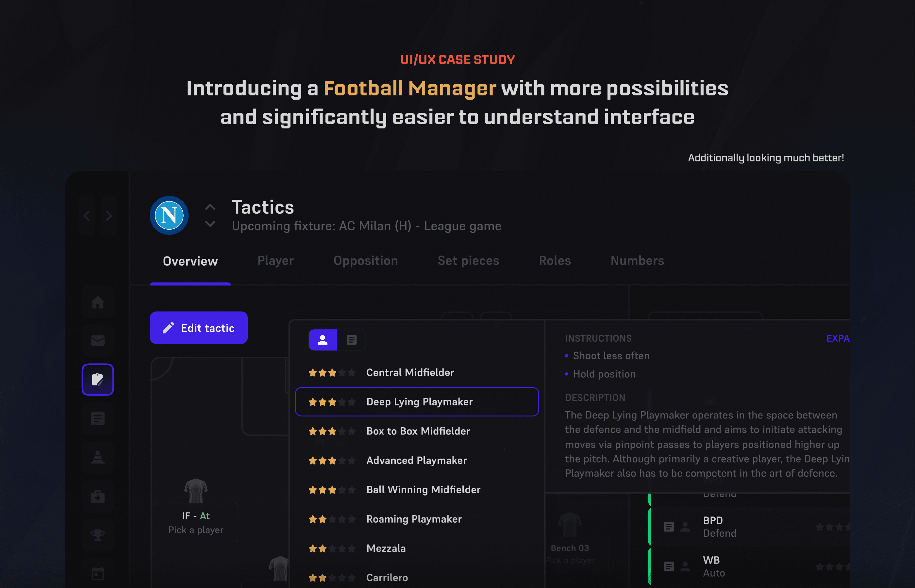Click up chevron beside Napoli logo
Viewport: 915px width, 588px height.
tap(210, 207)
